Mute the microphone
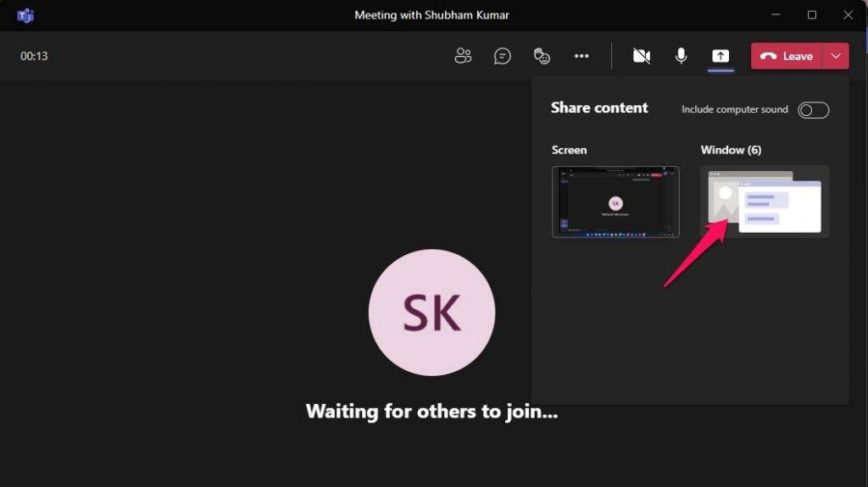The width and height of the screenshot is (868, 487). 681,56
